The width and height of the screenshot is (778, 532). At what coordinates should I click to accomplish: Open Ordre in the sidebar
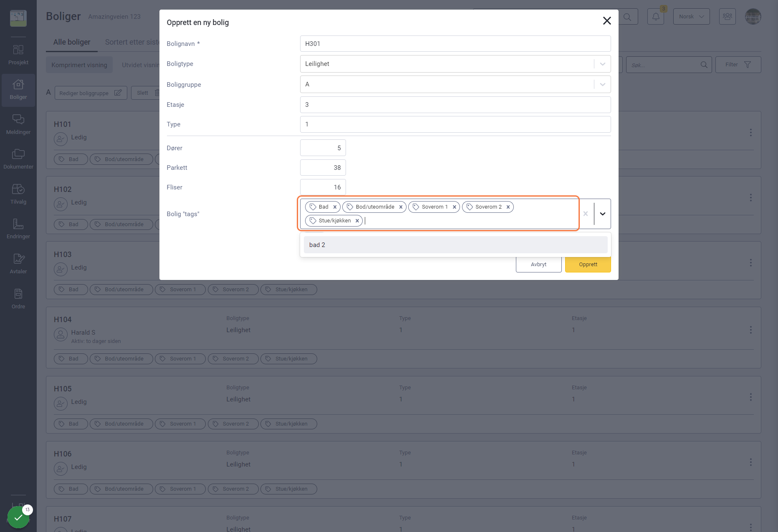[x=18, y=299]
